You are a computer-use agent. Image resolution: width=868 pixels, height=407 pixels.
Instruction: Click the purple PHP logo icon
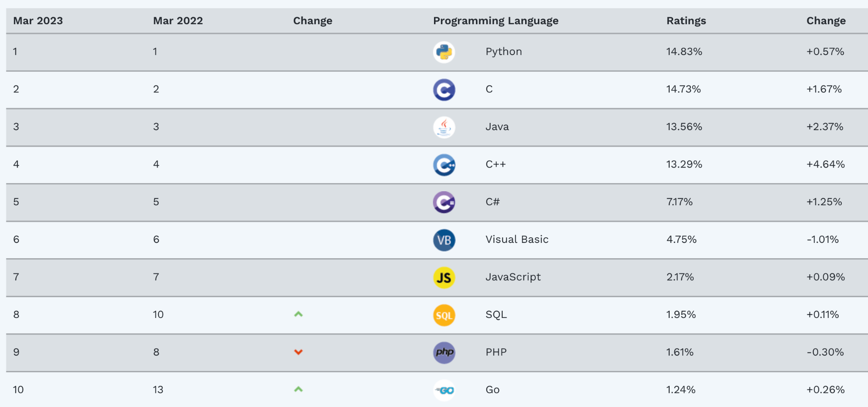tap(444, 353)
